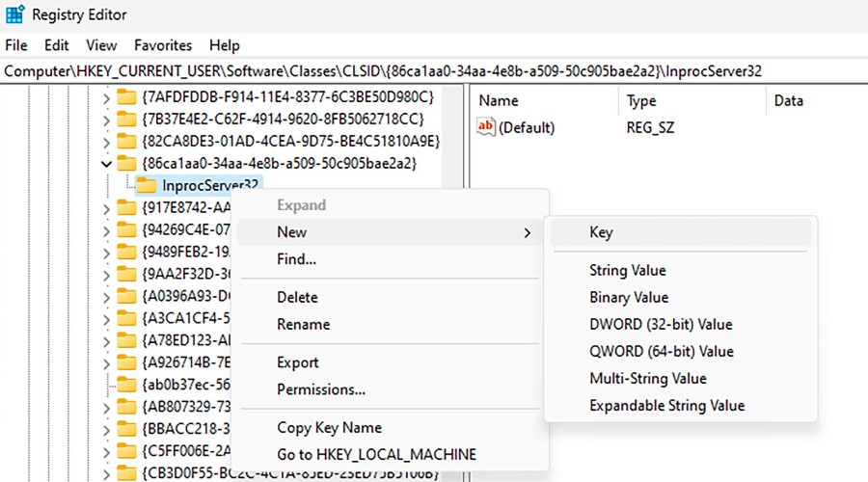Create a new Multi-String Value
This screenshot has width=868, height=482.
coord(680,379)
